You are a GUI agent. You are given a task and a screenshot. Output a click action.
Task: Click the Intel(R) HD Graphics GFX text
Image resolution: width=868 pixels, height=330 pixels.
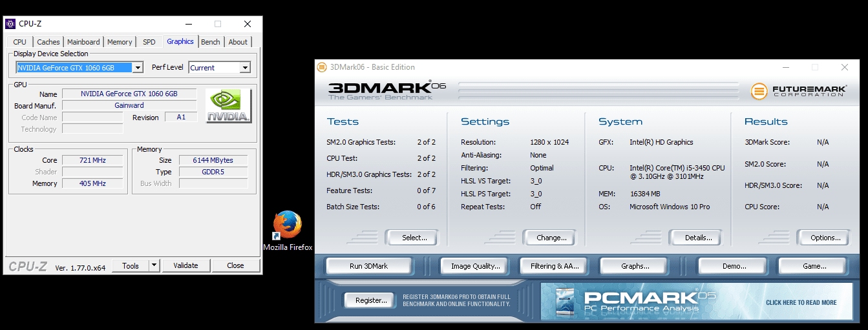click(661, 142)
